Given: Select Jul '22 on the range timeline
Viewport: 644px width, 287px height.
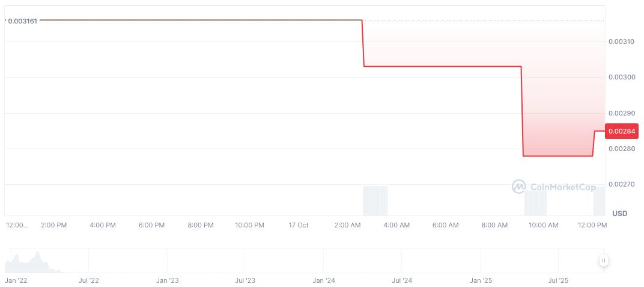Looking at the screenshot, I should click(x=88, y=280).
